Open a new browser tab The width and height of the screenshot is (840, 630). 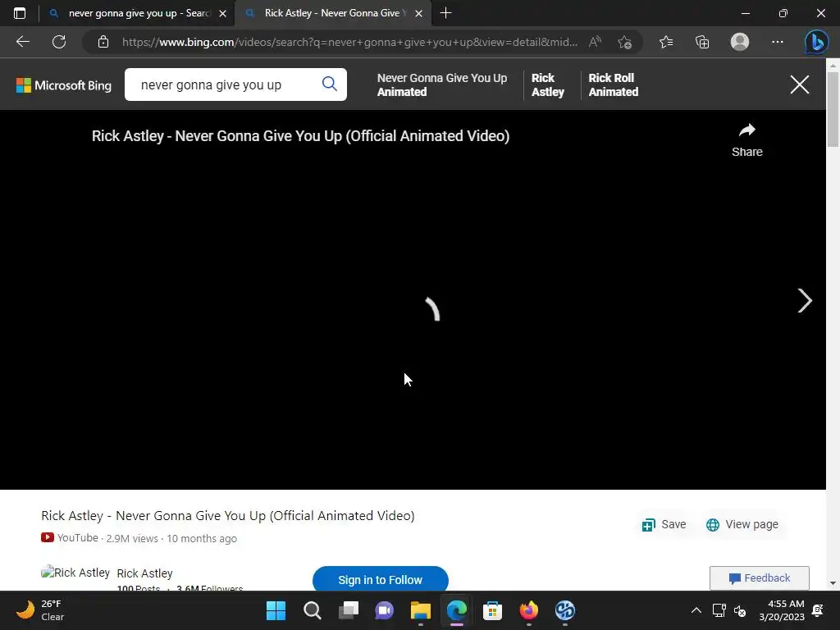point(445,13)
